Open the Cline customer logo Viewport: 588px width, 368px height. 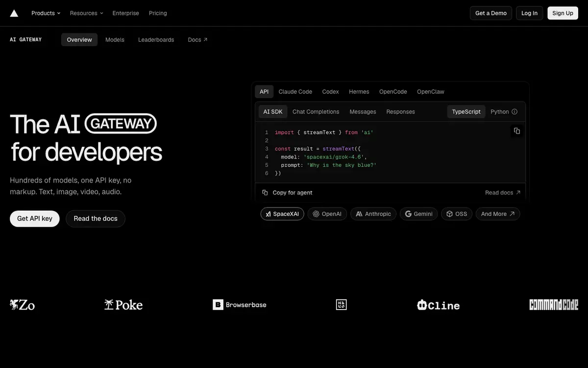coord(438,305)
